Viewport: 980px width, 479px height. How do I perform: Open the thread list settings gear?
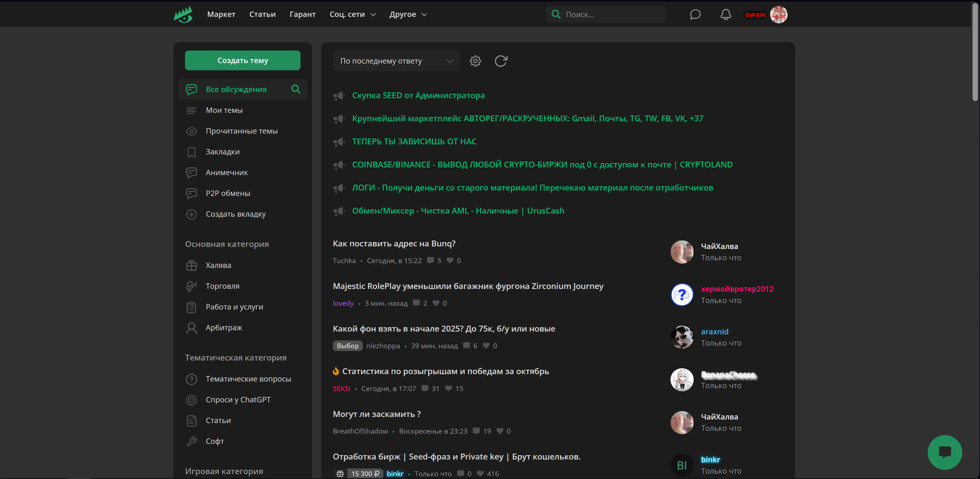coord(475,61)
